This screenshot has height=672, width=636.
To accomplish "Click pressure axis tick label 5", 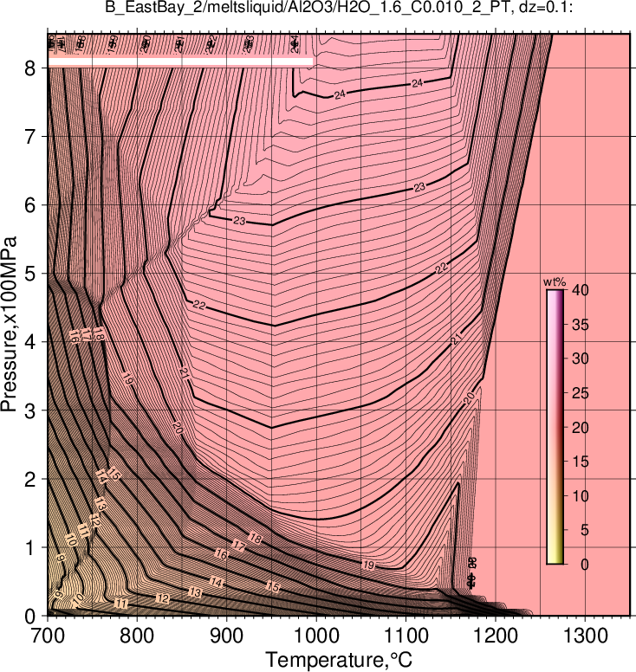I will [x=29, y=274].
